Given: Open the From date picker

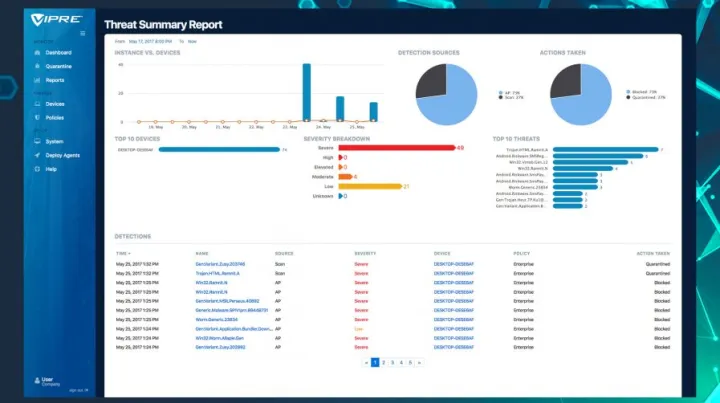Looking at the screenshot, I should click(x=150, y=42).
